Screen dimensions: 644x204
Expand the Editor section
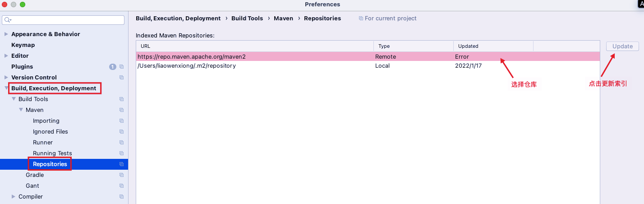6,56
